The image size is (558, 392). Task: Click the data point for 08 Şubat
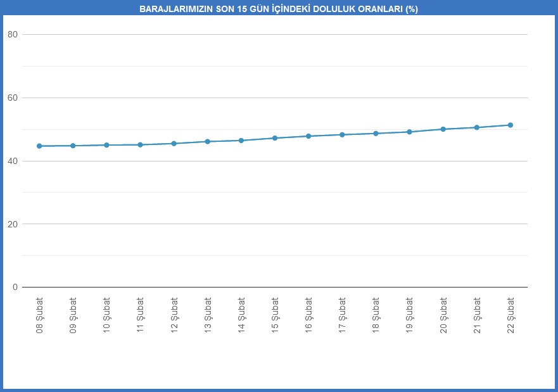point(39,146)
